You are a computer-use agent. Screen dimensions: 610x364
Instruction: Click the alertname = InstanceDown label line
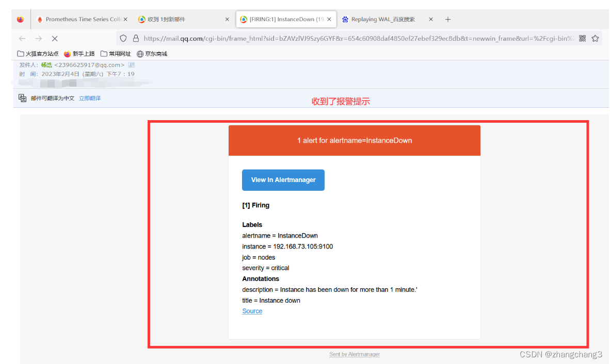(x=280, y=236)
